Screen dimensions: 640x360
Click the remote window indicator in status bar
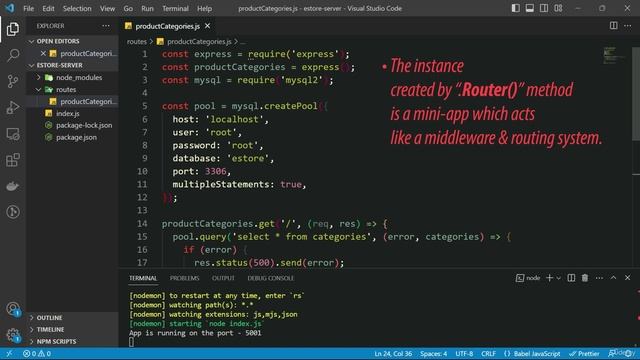pyautogui.click(x=9, y=353)
